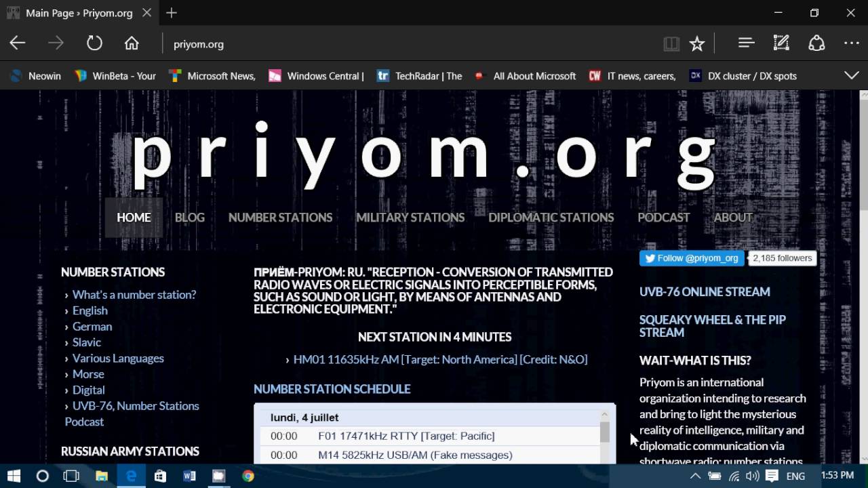Open English number stations link
This screenshot has width=868, height=488.
coord(90,310)
